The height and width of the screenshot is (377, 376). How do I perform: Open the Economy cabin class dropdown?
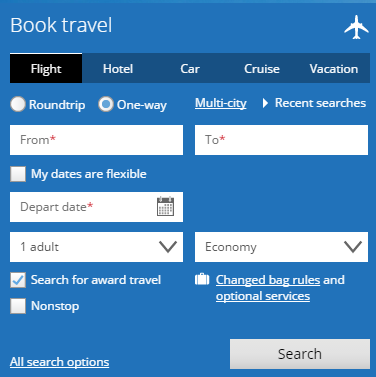point(281,247)
